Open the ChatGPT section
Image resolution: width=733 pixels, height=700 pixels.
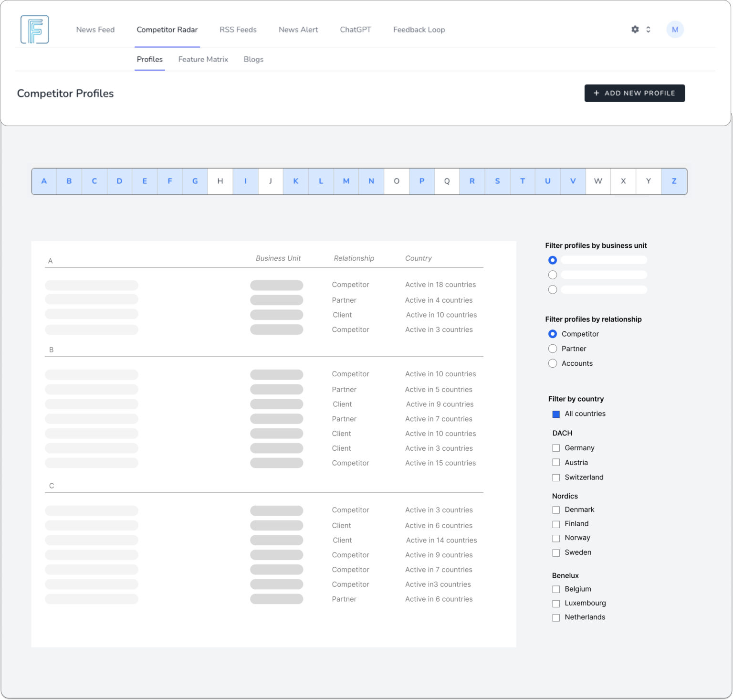click(x=355, y=29)
